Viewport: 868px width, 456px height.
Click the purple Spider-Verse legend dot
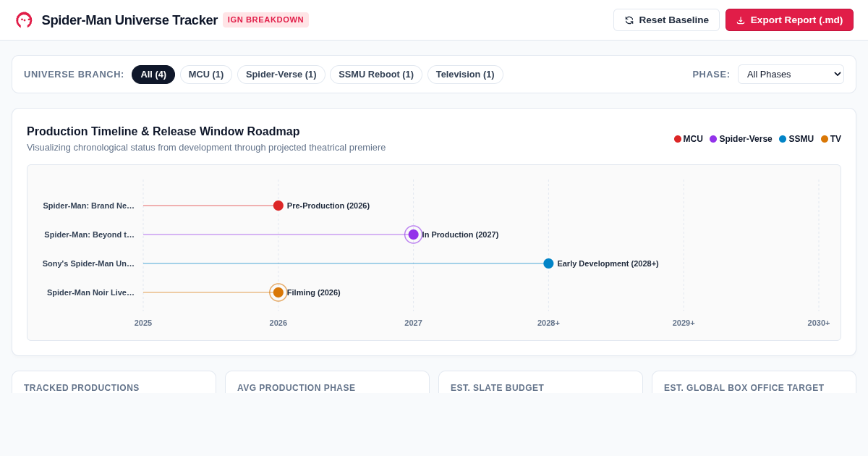tap(713, 139)
